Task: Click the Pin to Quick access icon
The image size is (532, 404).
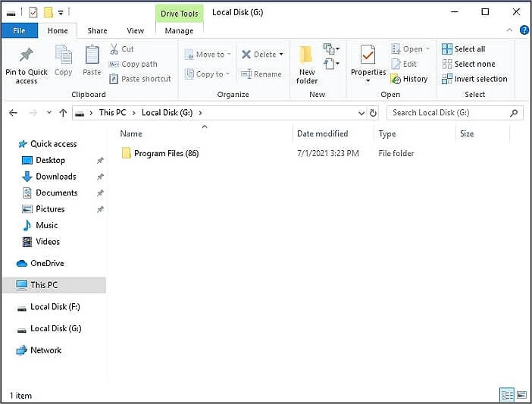Action: click(x=26, y=56)
